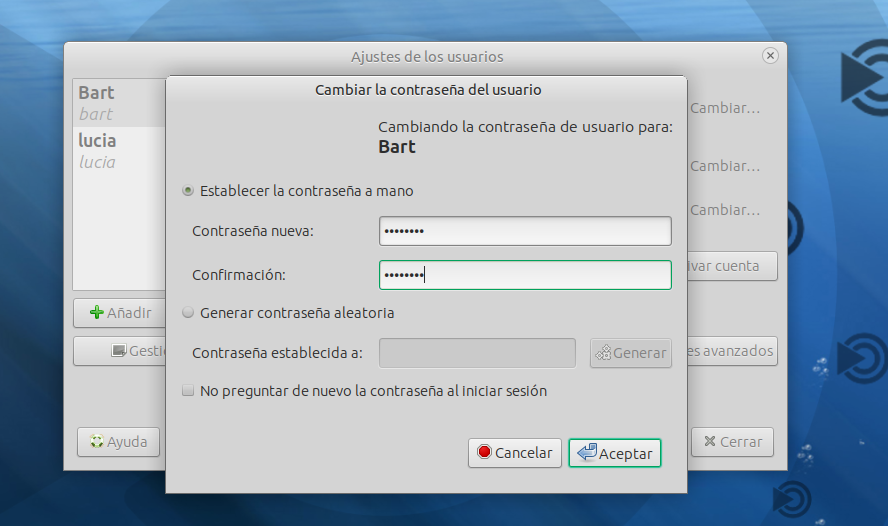Choose 'Generar contraseña aleatoria' radio option
Viewport: 888px width, 526px height.
188,313
